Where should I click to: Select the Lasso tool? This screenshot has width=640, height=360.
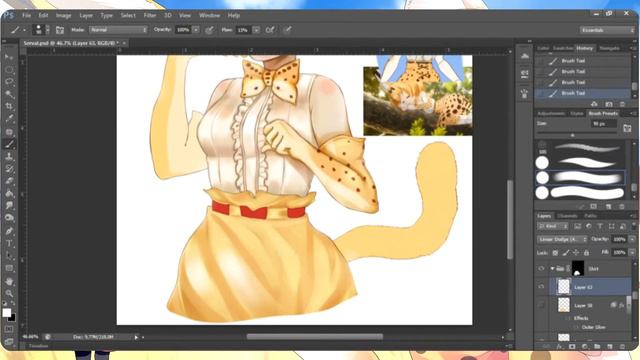(9, 82)
